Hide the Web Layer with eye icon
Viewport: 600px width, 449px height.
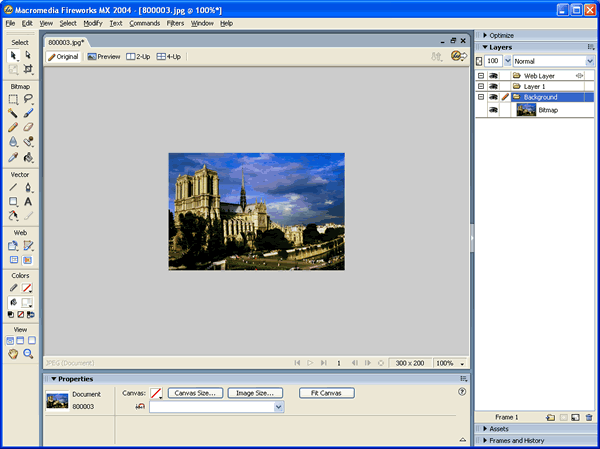coord(493,76)
